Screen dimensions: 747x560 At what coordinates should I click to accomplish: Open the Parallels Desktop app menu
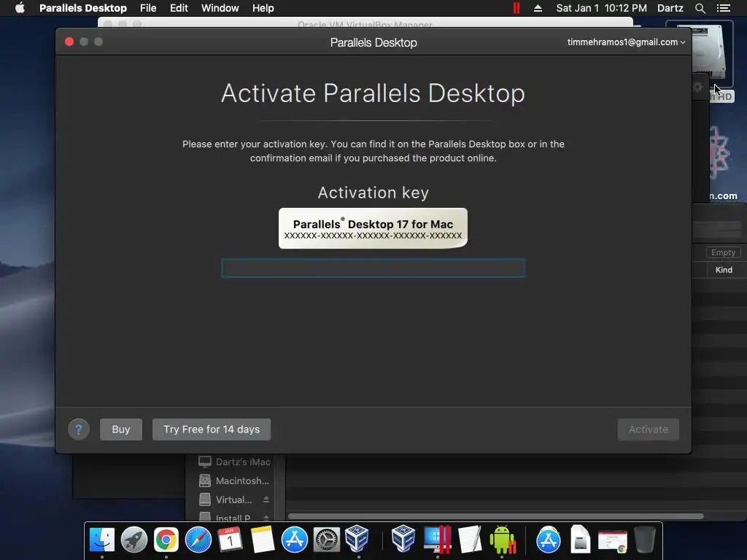[x=83, y=8]
